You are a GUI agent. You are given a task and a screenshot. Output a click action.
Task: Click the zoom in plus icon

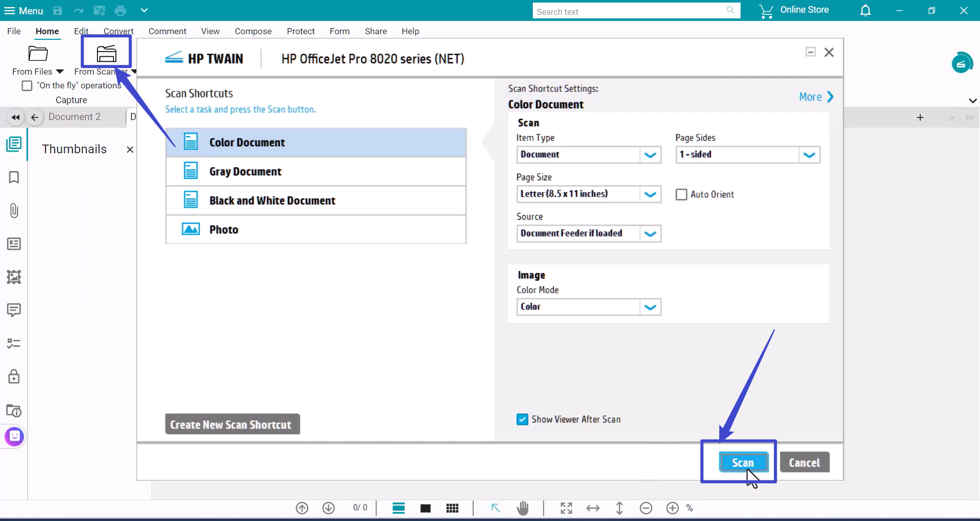(x=673, y=508)
